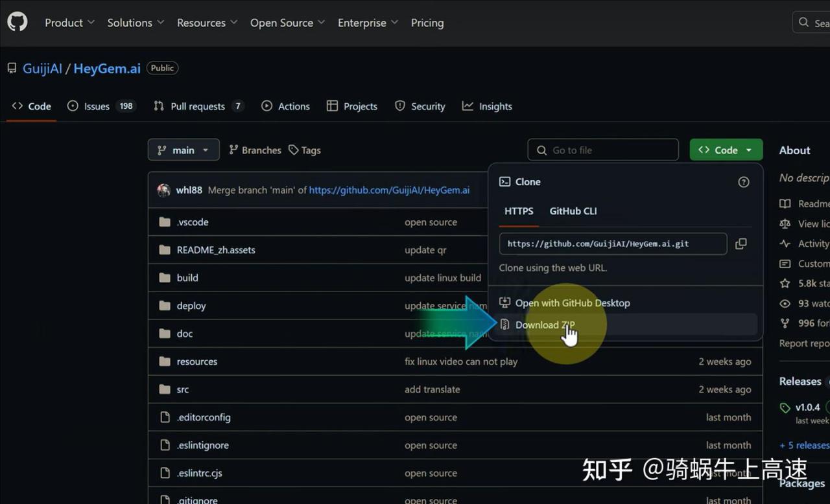Click whl88 commit author avatar

click(163, 190)
